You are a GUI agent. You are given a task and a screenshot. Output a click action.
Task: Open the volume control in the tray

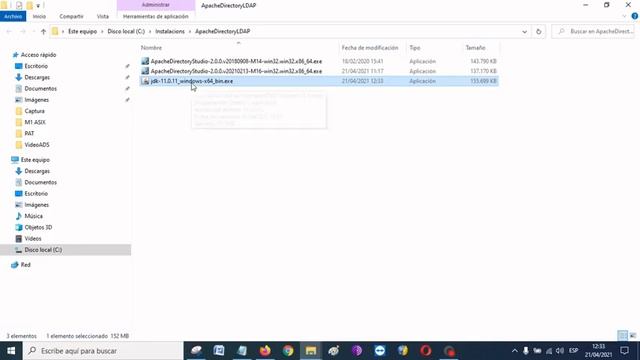pyautogui.click(x=560, y=351)
